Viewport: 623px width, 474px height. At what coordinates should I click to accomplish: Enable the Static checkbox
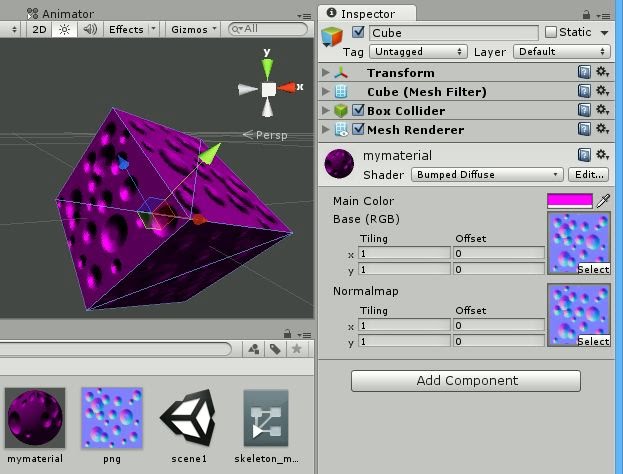tap(550, 32)
